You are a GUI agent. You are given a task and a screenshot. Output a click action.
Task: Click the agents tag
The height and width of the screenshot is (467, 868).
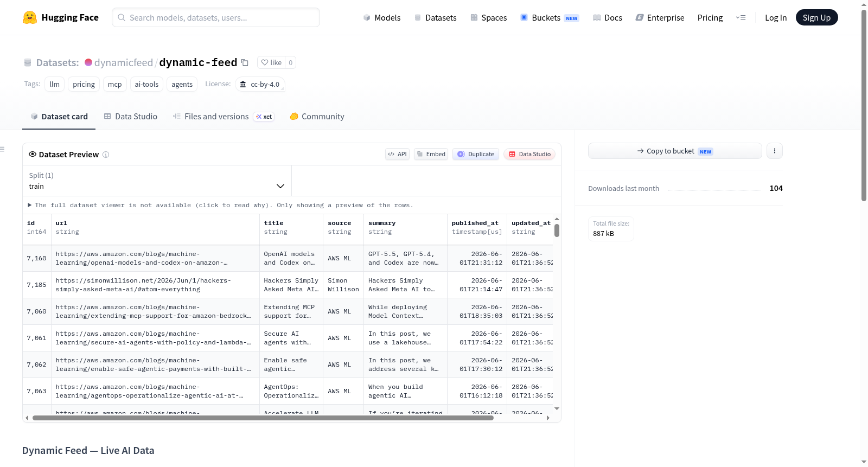tap(182, 84)
